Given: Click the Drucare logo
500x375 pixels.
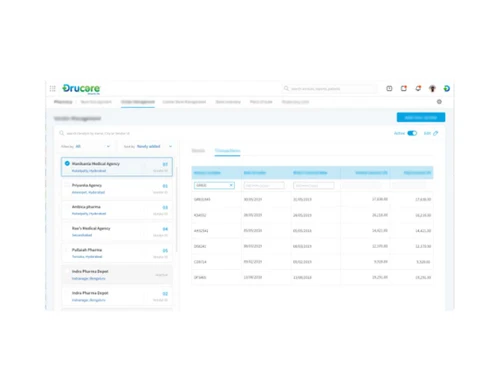Looking at the screenshot, I should pos(81,89).
